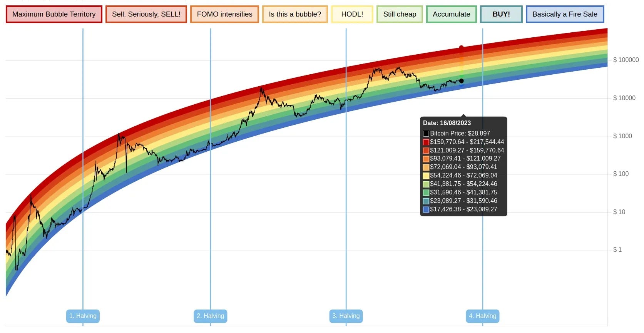
Task: Click the Maximum Bubble Territory legend button
Action: (54, 14)
